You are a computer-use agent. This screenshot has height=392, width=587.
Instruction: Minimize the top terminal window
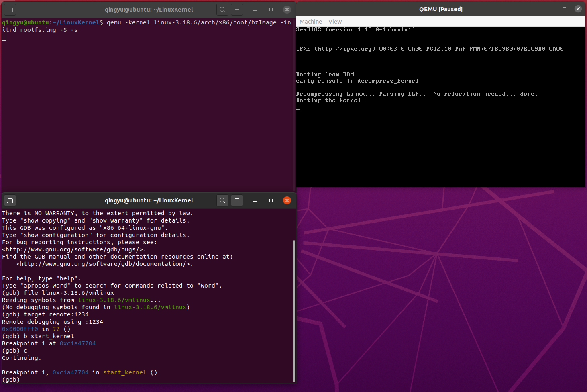[255, 10]
